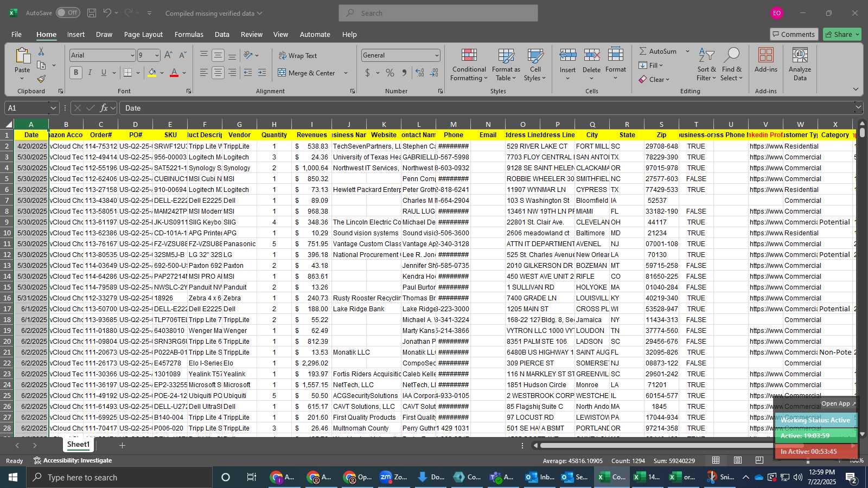Toggle Bold formatting

76,73
